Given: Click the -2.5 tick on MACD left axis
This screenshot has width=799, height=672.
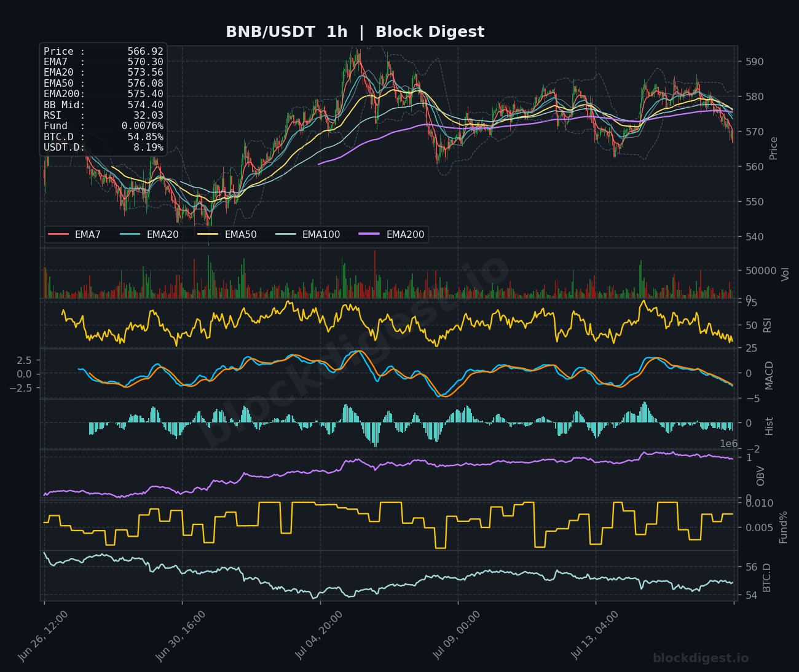Looking at the screenshot, I should click(x=21, y=387).
